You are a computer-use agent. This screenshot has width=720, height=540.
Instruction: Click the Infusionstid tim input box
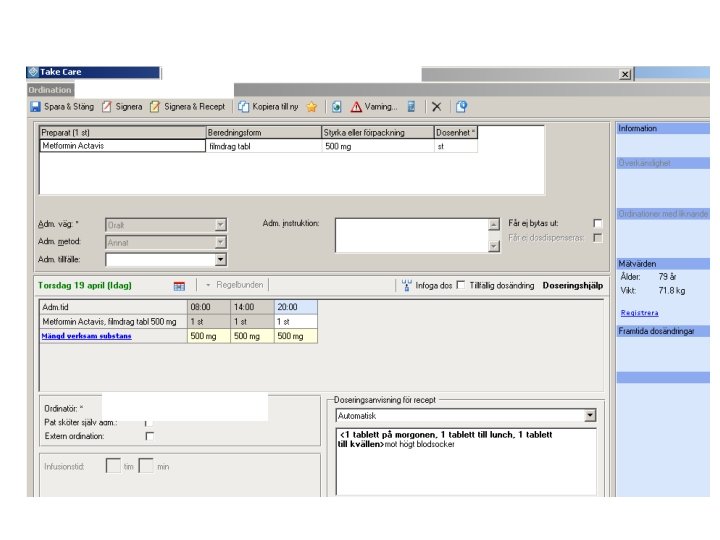[113, 466]
